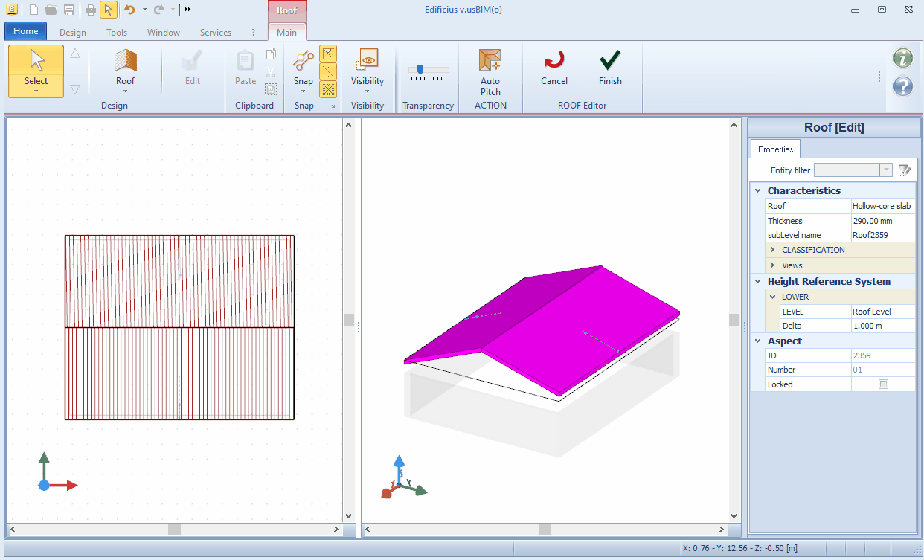Click the information icon in the ribbon
Screen dimensions: 924x560
(x=902, y=58)
